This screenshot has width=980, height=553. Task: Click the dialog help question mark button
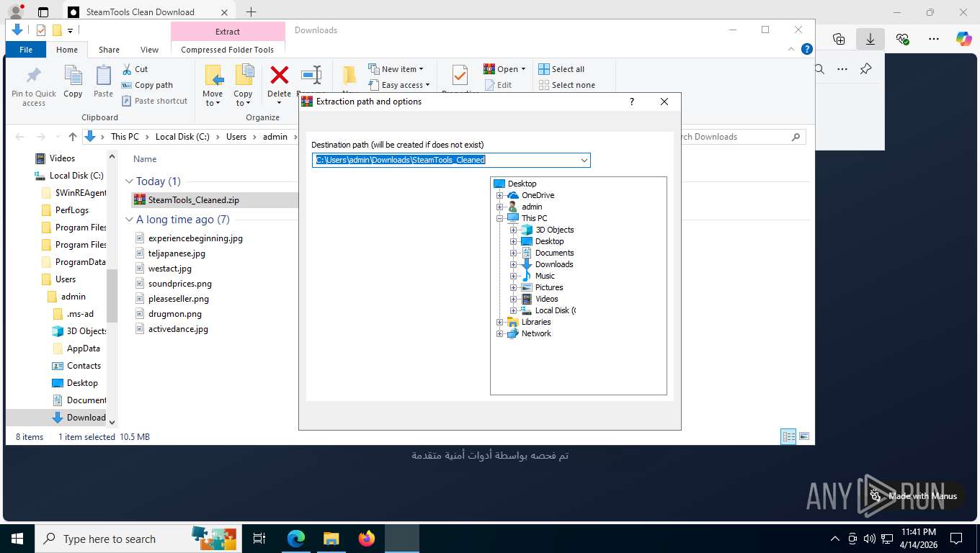(632, 102)
